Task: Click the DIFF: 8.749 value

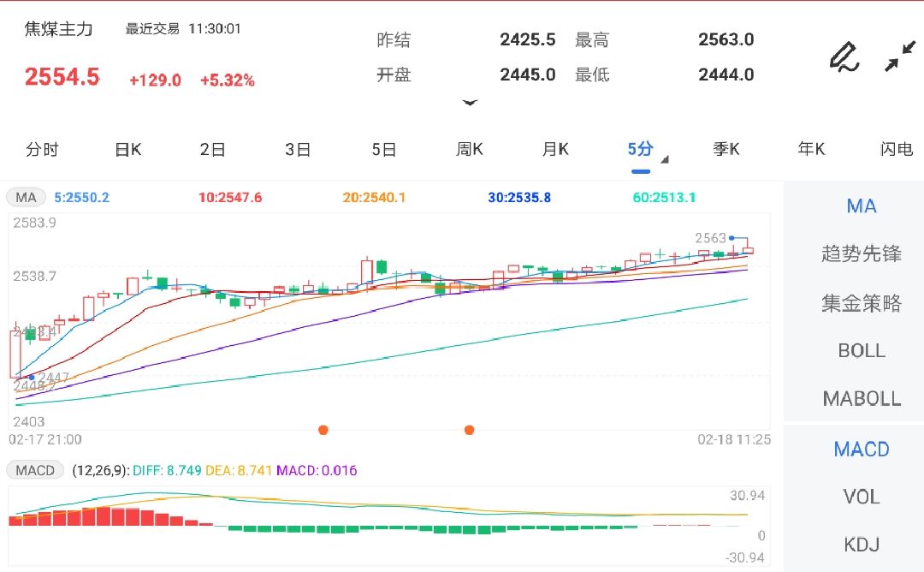Action: click(x=167, y=471)
